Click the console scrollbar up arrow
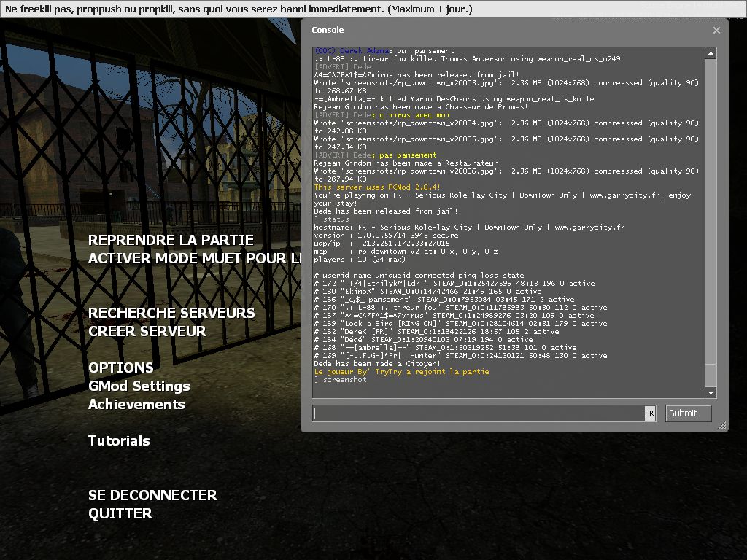The height and width of the screenshot is (560, 747). coord(711,53)
